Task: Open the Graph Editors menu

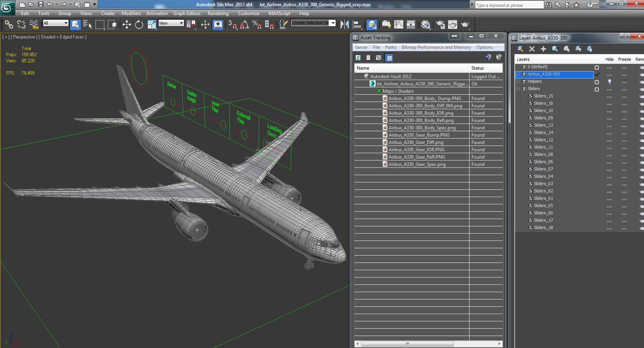Action: pos(187,13)
